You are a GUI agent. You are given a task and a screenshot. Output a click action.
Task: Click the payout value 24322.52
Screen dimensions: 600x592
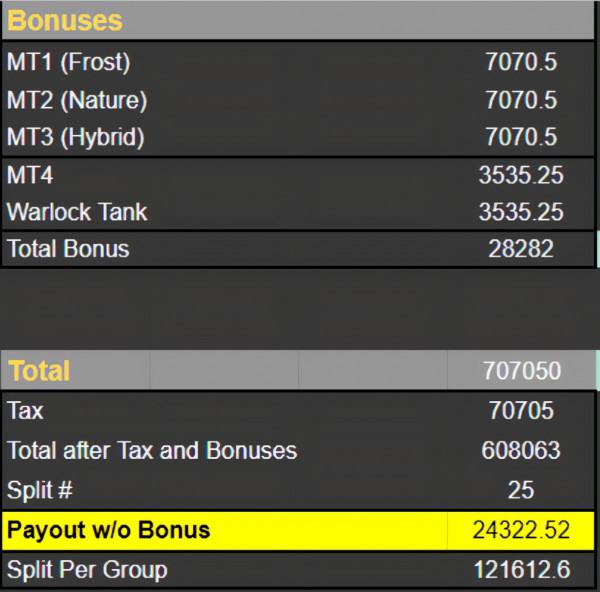point(520,530)
